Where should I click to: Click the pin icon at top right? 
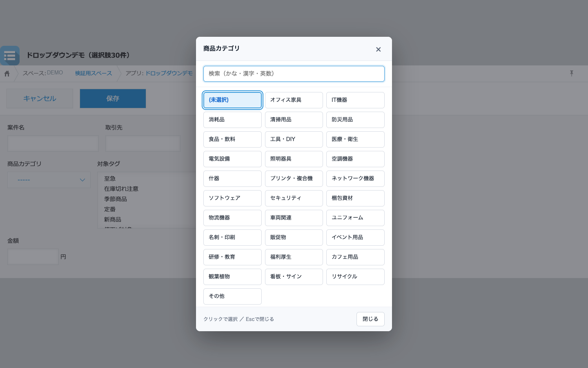571,73
